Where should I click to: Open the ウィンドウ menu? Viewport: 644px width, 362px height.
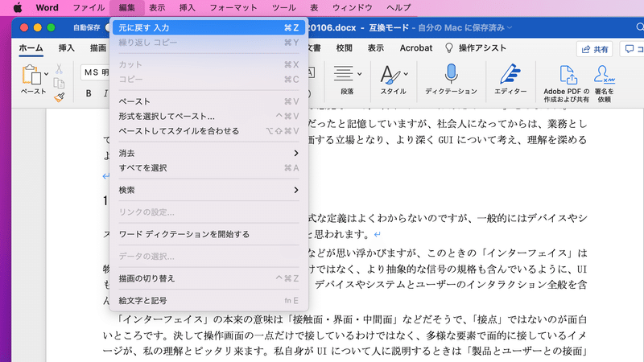coord(353,7)
